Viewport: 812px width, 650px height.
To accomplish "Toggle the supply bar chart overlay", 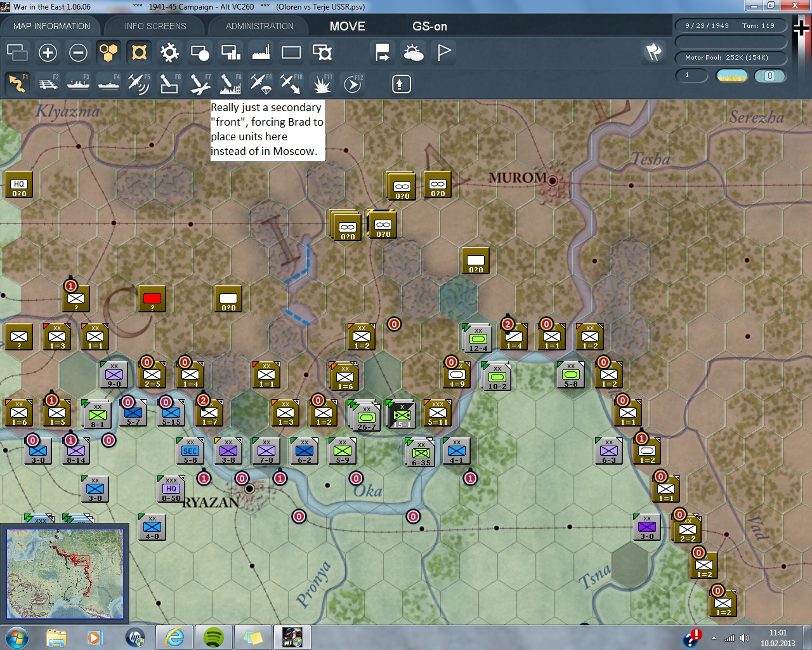I will (x=230, y=52).
